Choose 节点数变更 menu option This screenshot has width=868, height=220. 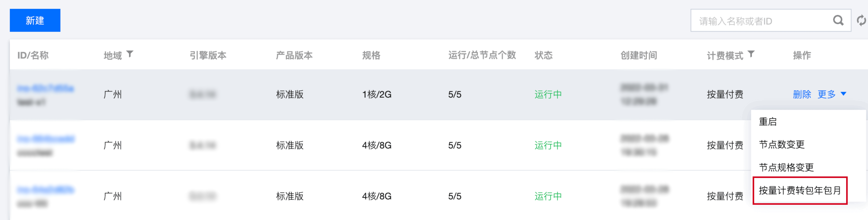pyautogui.click(x=782, y=144)
